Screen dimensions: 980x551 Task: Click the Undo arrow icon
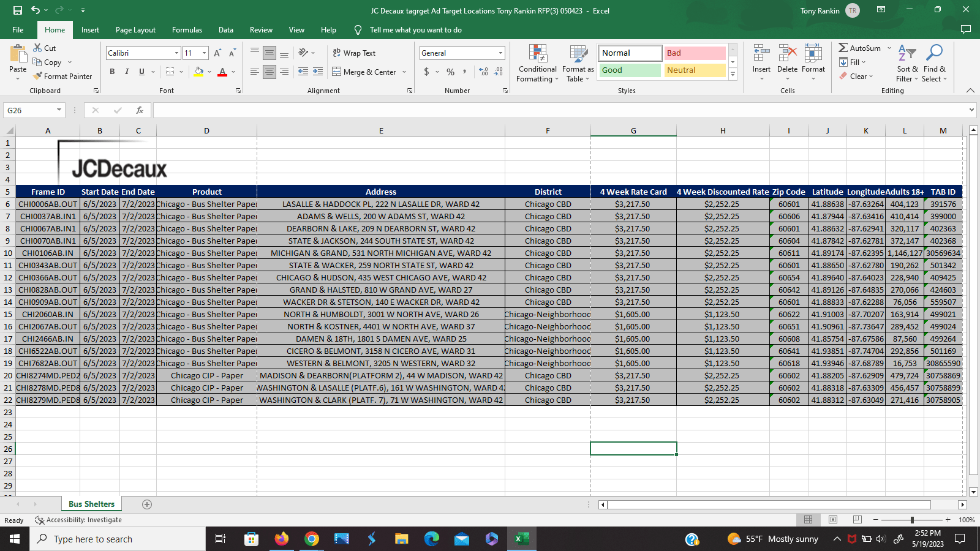(36, 10)
